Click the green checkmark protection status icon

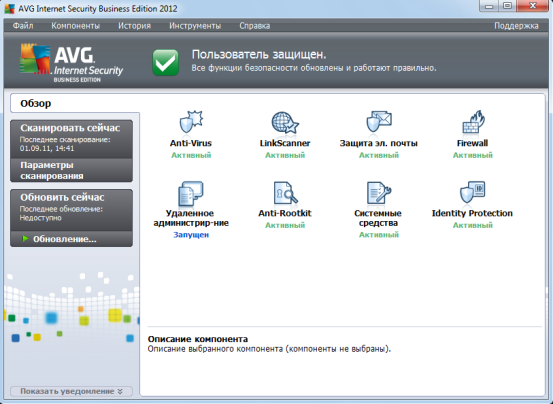point(165,62)
